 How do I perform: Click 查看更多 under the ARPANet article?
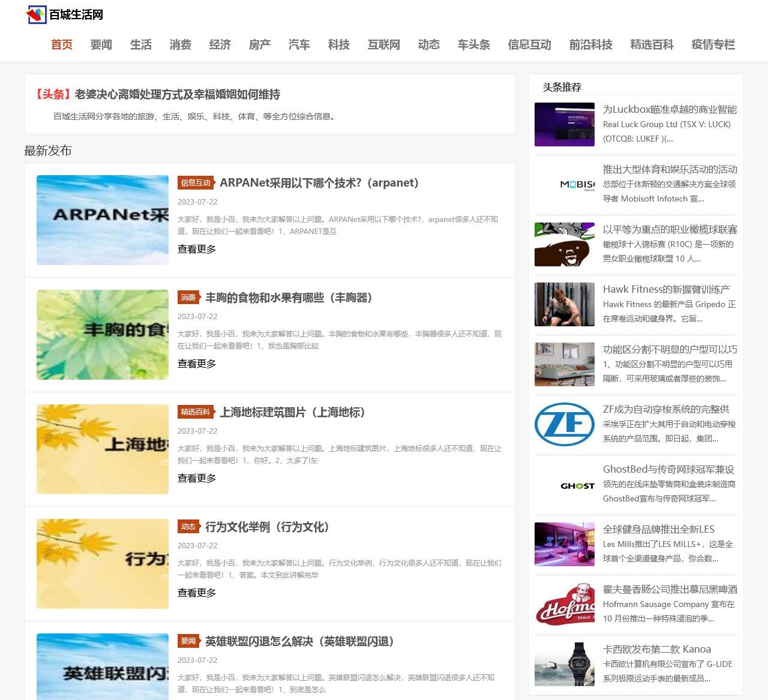coord(197,250)
